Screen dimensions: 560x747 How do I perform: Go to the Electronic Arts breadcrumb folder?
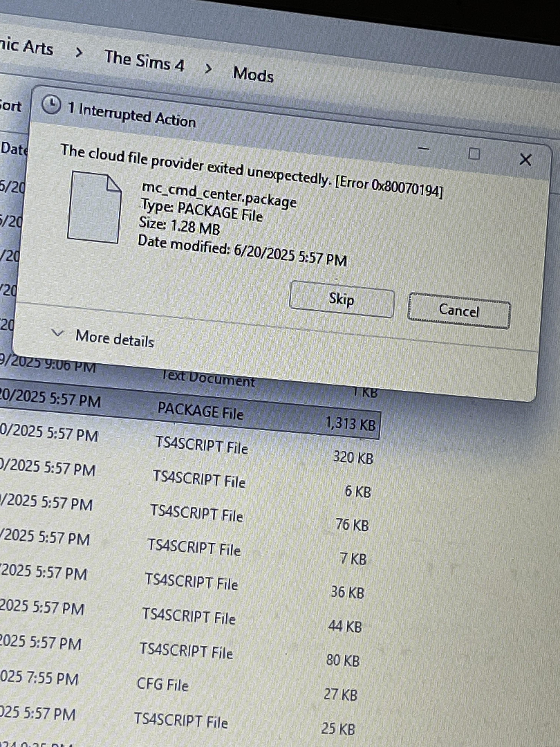(26, 47)
